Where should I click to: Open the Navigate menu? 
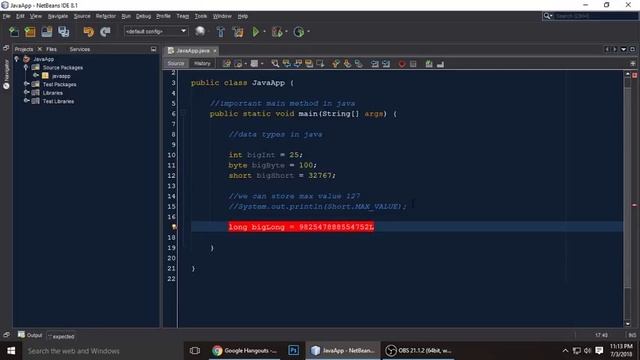coord(58,16)
